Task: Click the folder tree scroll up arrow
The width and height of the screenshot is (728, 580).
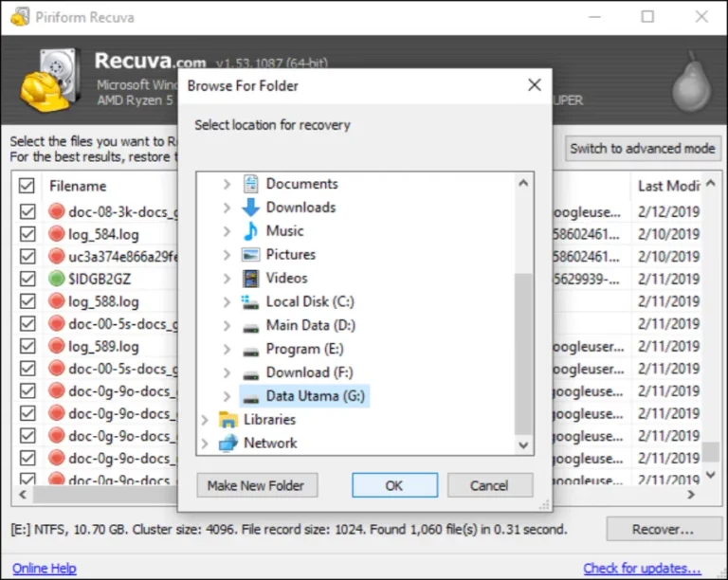Action: pos(523,183)
